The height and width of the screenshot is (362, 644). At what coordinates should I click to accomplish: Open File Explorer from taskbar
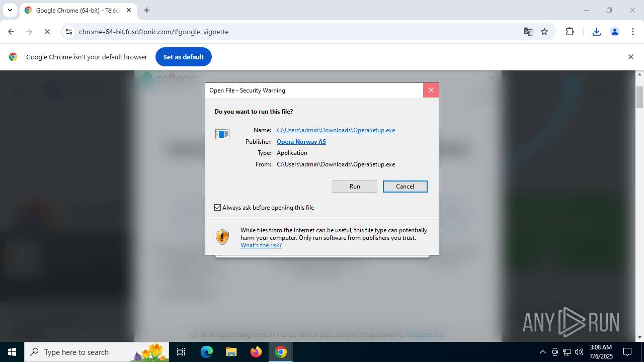[x=231, y=352]
